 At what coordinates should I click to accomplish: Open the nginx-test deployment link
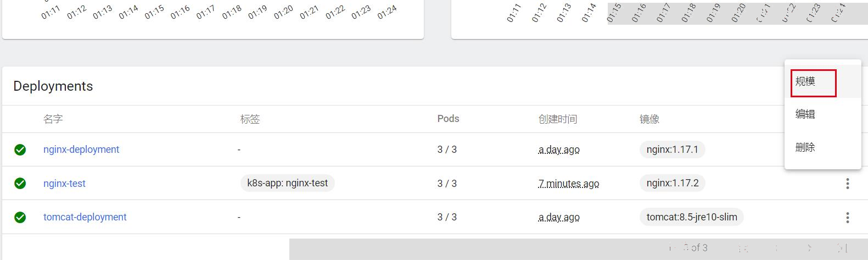click(64, 184)
